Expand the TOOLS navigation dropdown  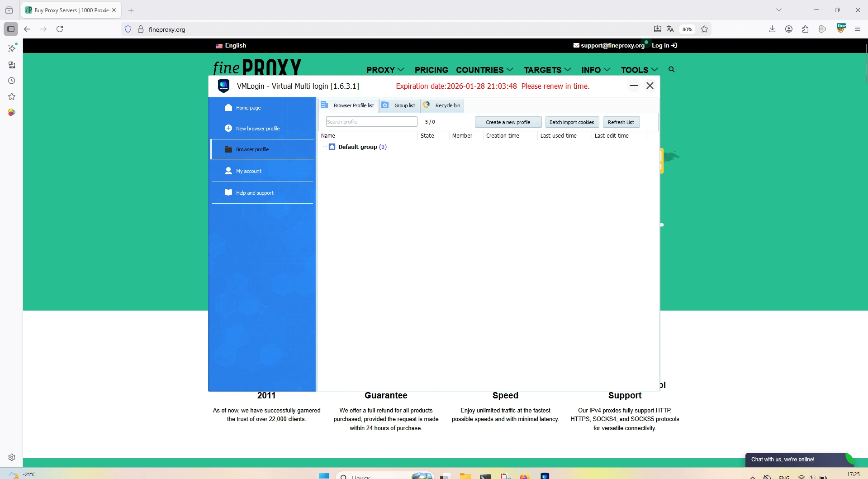tap(639, 70)
